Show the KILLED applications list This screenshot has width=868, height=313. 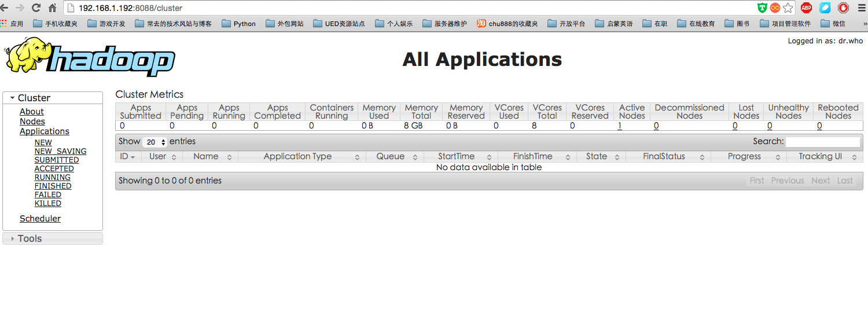47,204
